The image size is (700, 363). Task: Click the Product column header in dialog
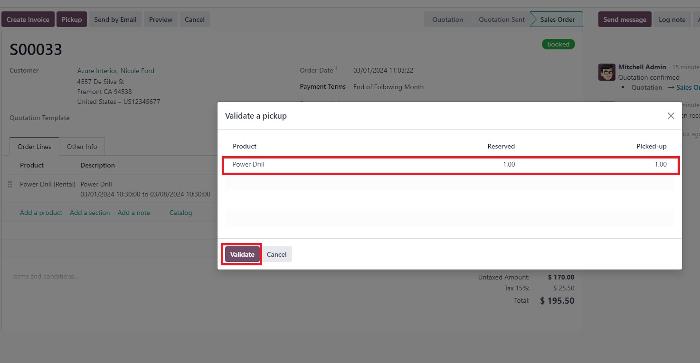244,146
